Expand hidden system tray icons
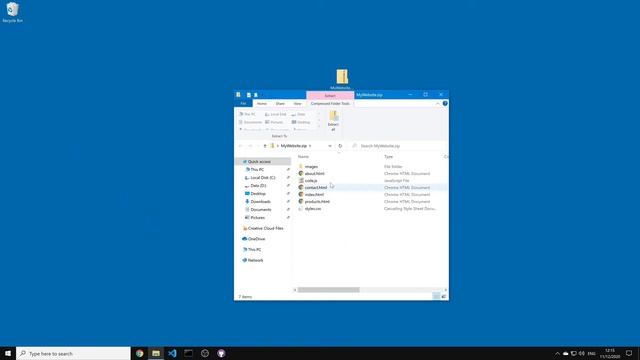This screenshot has height=360, width=640. click(x=557, y=353)
